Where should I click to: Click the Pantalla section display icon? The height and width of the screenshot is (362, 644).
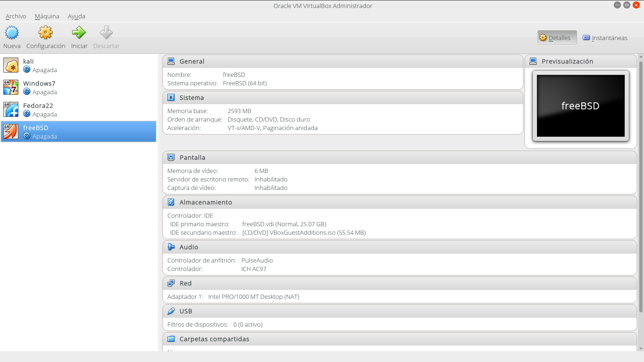[x=171, y=157]
